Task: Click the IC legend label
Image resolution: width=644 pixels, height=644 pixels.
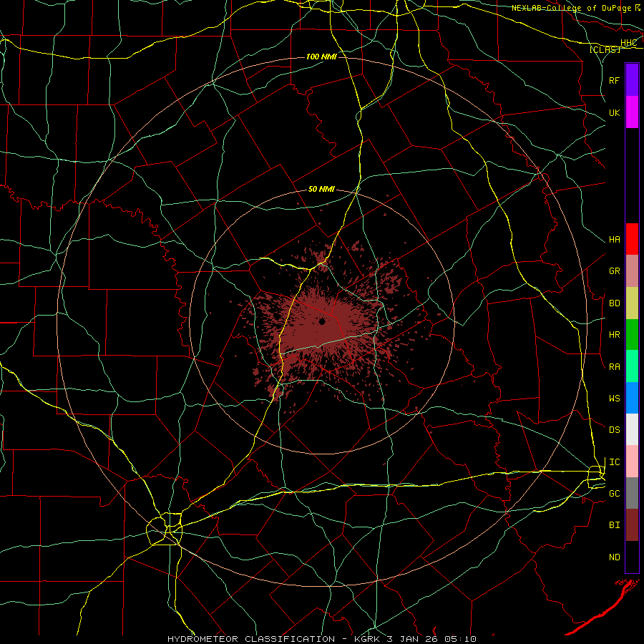Action: (x=614, y=462)
